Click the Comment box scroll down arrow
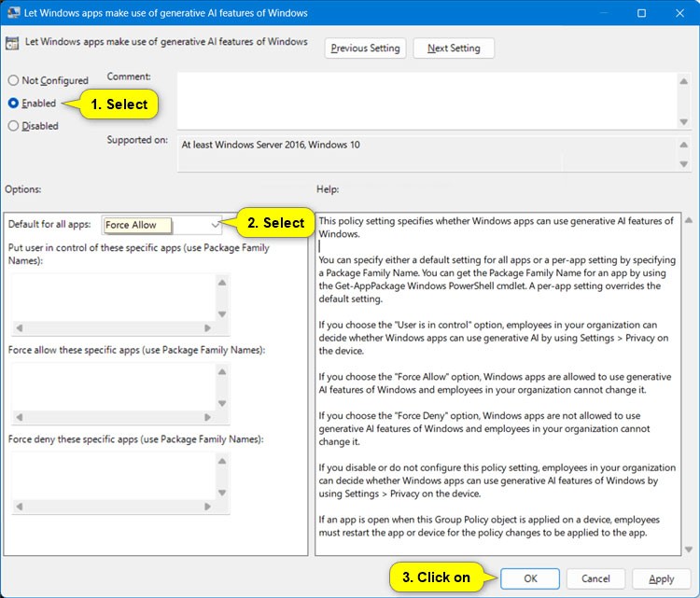The image size is (700, 598). tap(687, 120)
